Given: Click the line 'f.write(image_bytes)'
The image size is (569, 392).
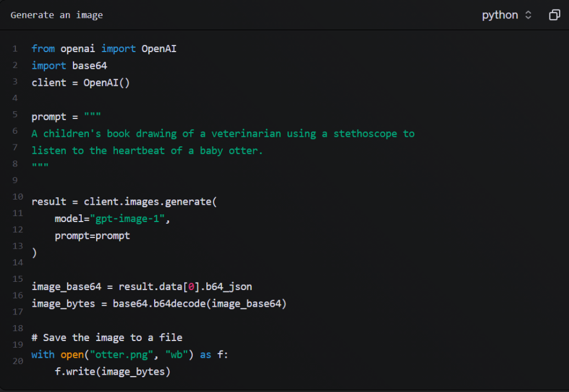Looking at the screenshot, I should (113, 372).
